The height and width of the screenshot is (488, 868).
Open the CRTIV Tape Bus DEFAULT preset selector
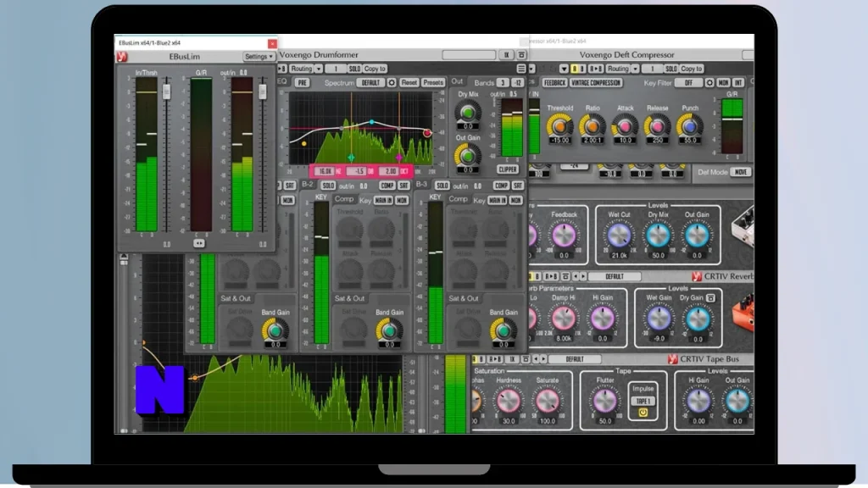575,359
